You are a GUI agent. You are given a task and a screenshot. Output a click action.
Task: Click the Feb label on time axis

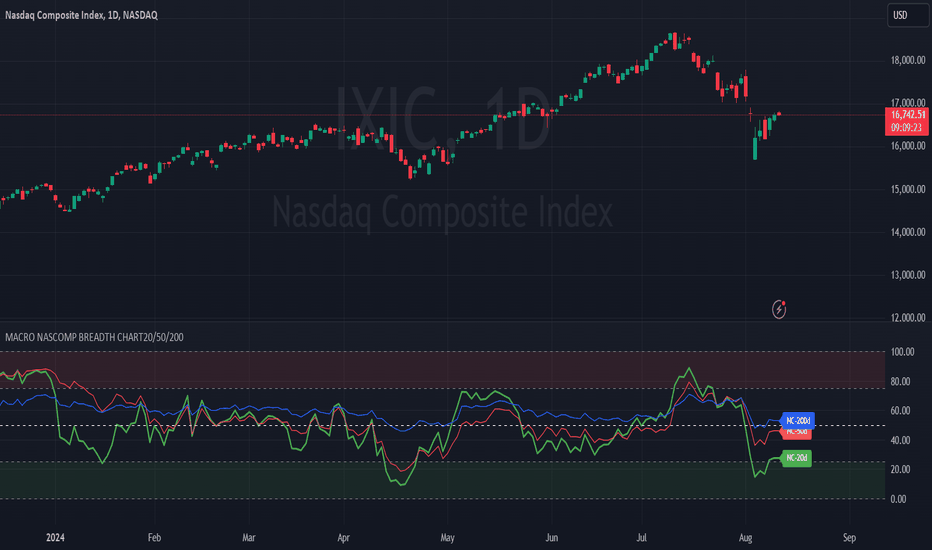[154, 538]
